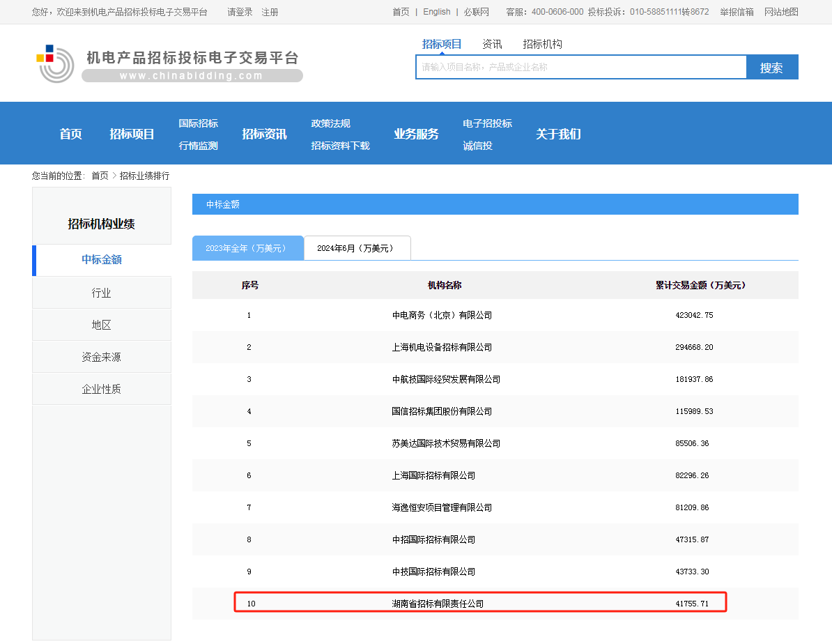
Task: Open 招标资讯 navigation item
Action: coord(264,134)
